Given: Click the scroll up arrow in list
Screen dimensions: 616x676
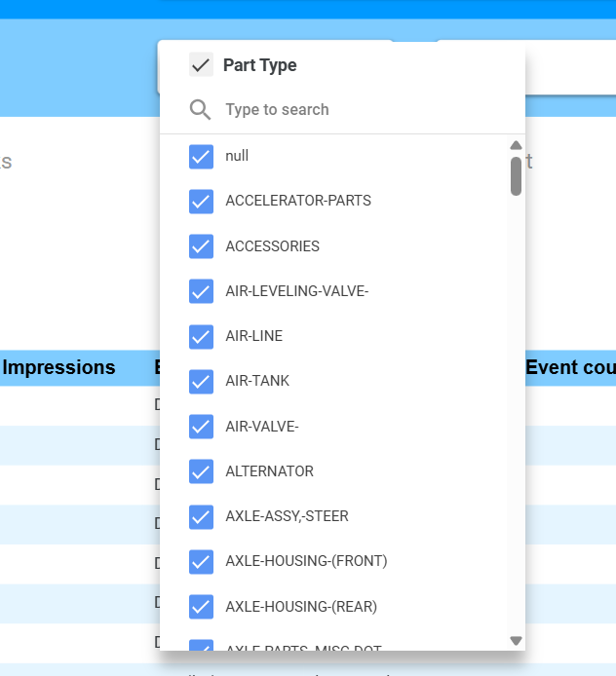Looking at the screenshot, I should (516, 145).
